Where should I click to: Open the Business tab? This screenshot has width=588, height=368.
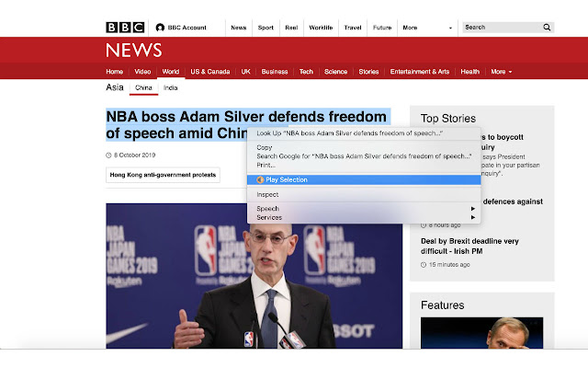pyautogui.click(x=275, y=72)
